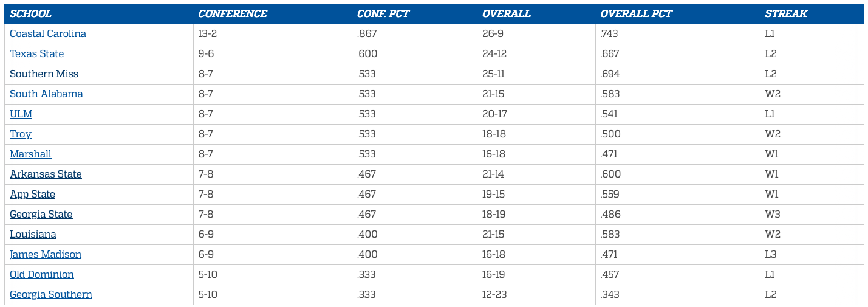
Task: Click the Louisiana school link
Action: click(x=33, y=235)
